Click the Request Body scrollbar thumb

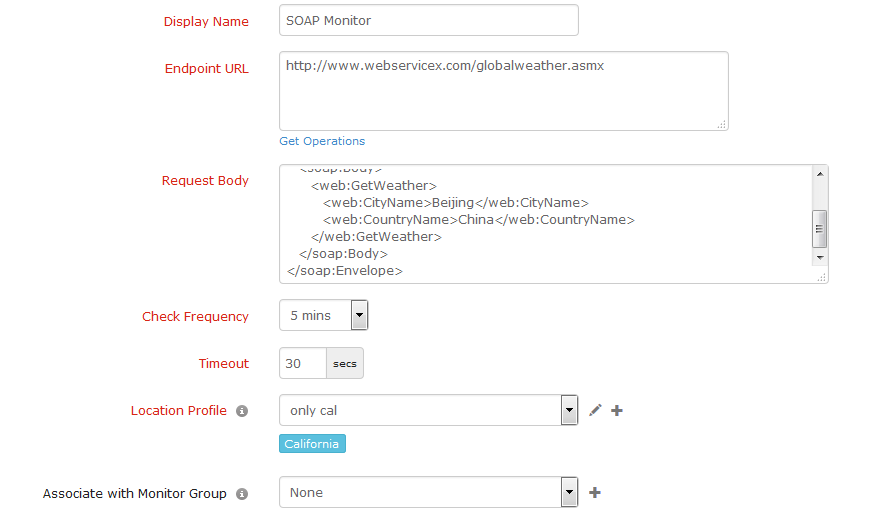tap(820, 228)
